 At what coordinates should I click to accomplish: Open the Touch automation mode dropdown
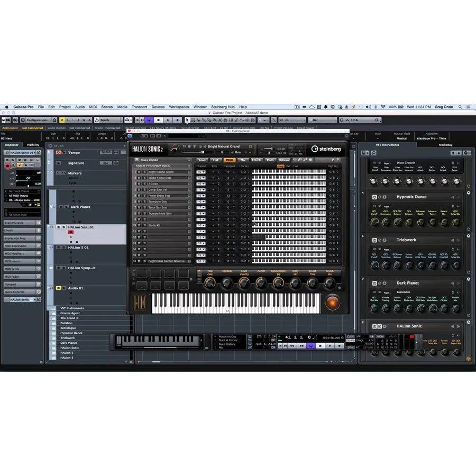108,120
